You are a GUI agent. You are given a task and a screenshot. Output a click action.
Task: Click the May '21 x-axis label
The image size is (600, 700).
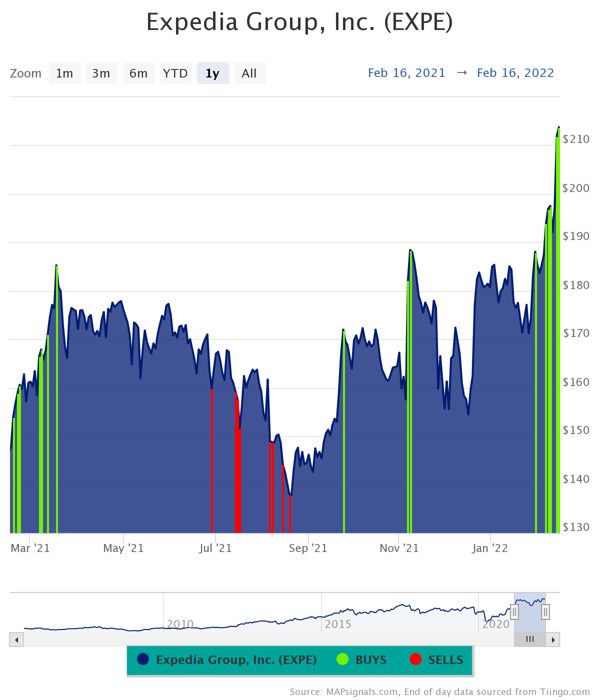[123, 548]
